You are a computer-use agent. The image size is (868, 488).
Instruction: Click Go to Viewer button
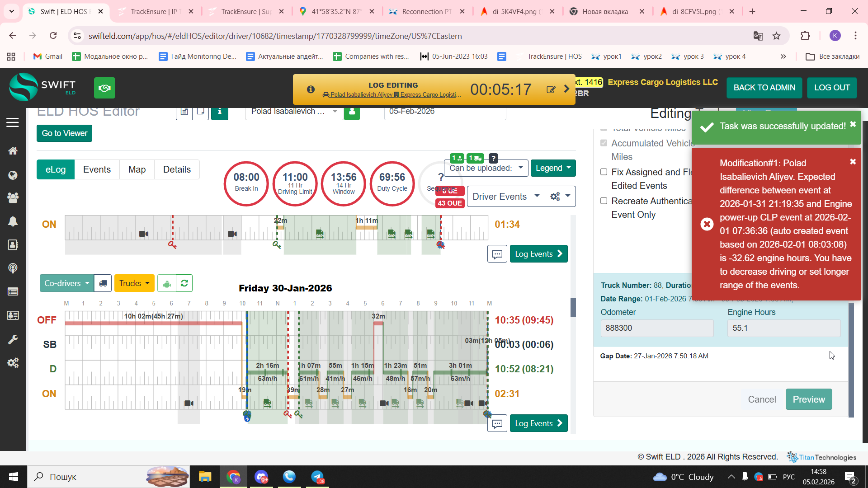pyautogui.click(x=64, y=133)
